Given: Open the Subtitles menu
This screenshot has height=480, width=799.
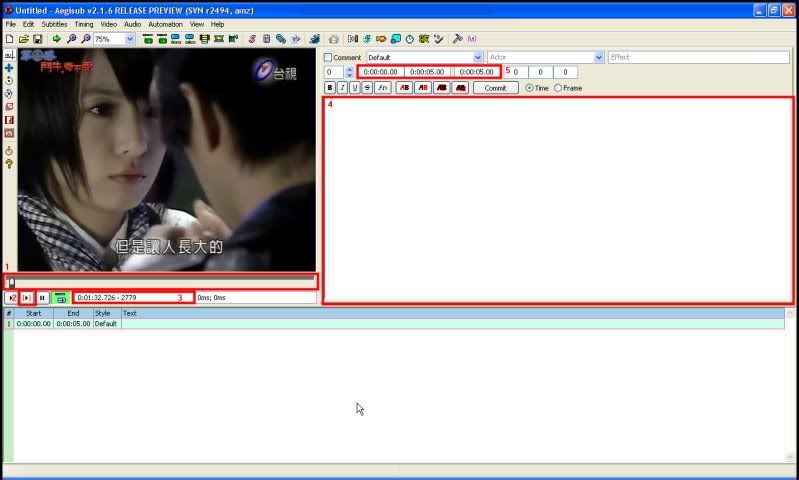Looking at the screenshot, I should pos(54,24).
